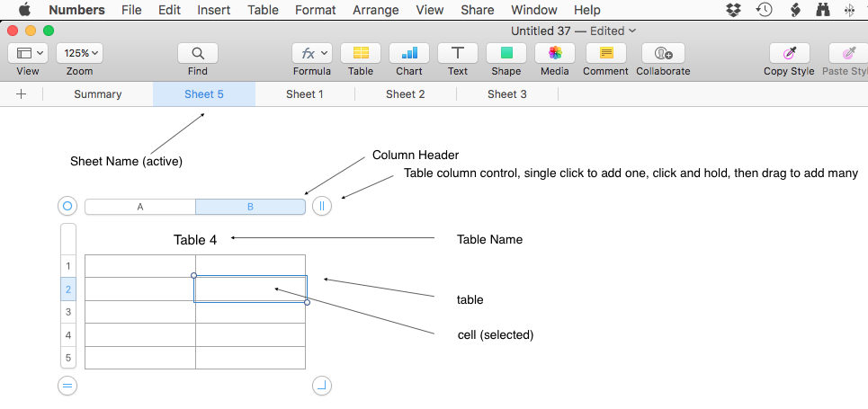
Task: Switch to the Sheet 1 tab
Action: (304, 94)
